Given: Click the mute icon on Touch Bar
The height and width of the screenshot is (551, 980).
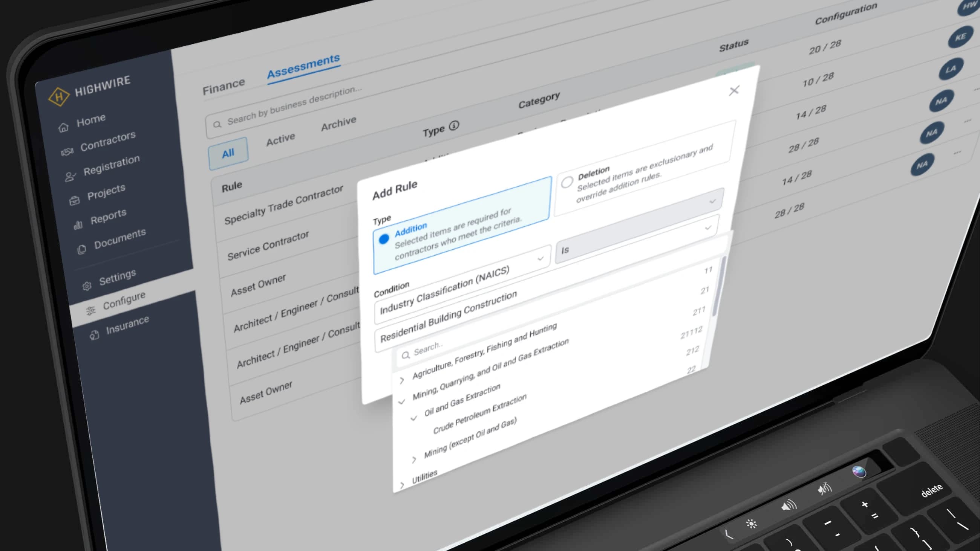Looking at the screenshot, I should point(824,488).
